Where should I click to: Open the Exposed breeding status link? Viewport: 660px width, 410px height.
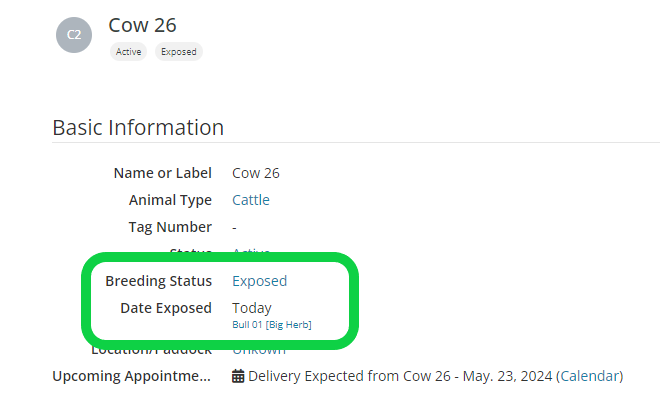(259, 281)
